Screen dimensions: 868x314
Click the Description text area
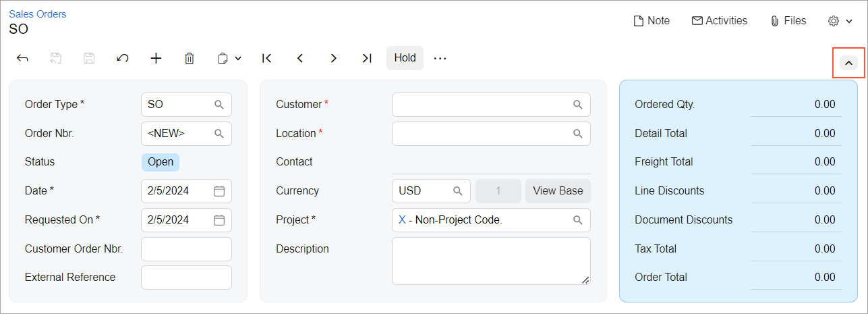tap(490, 261)
